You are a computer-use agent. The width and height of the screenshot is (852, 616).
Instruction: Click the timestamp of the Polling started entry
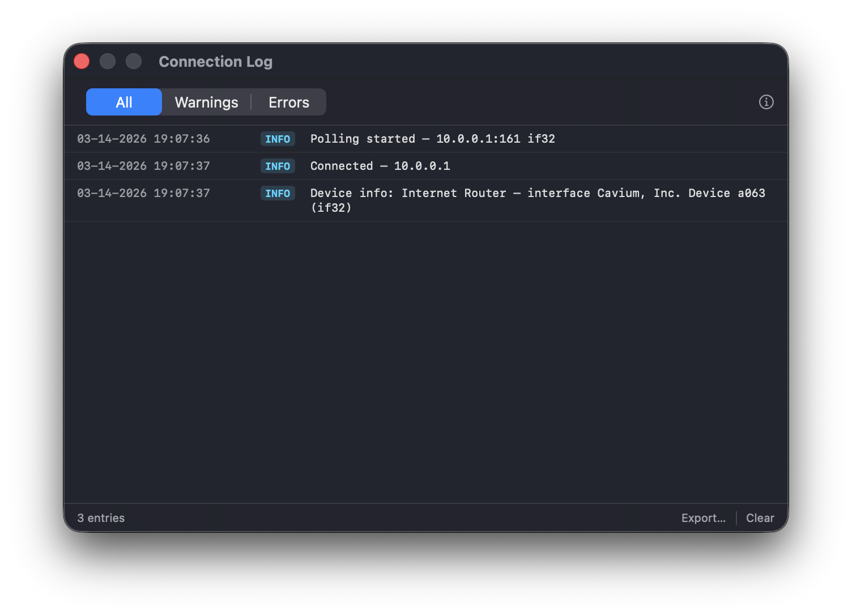143,138
